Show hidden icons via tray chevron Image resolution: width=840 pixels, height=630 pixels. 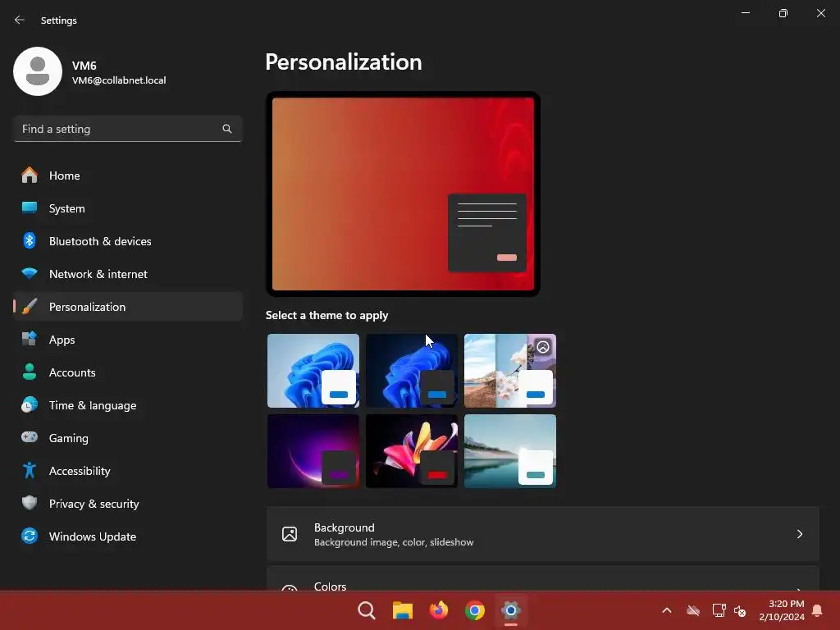point(667,610)
